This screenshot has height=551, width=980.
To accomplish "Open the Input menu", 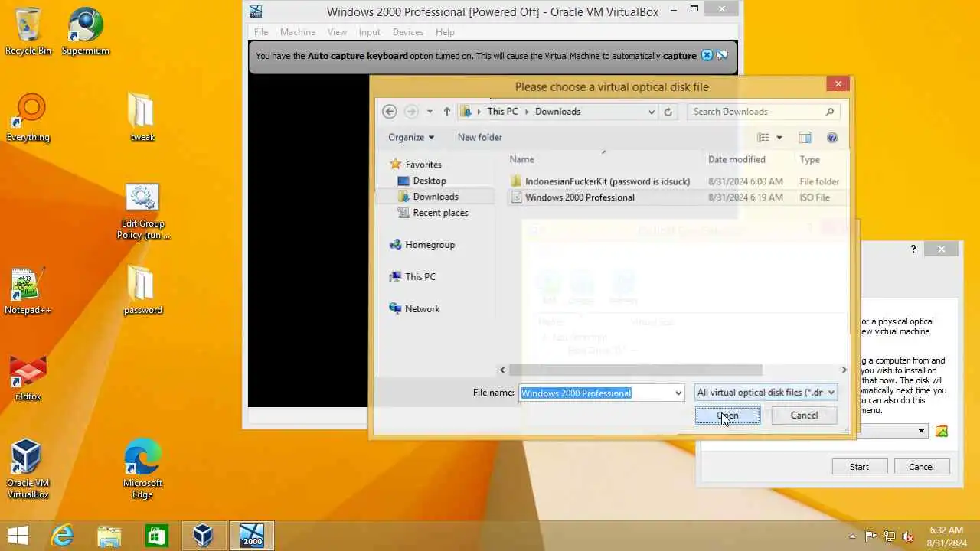I will [369, 32].
